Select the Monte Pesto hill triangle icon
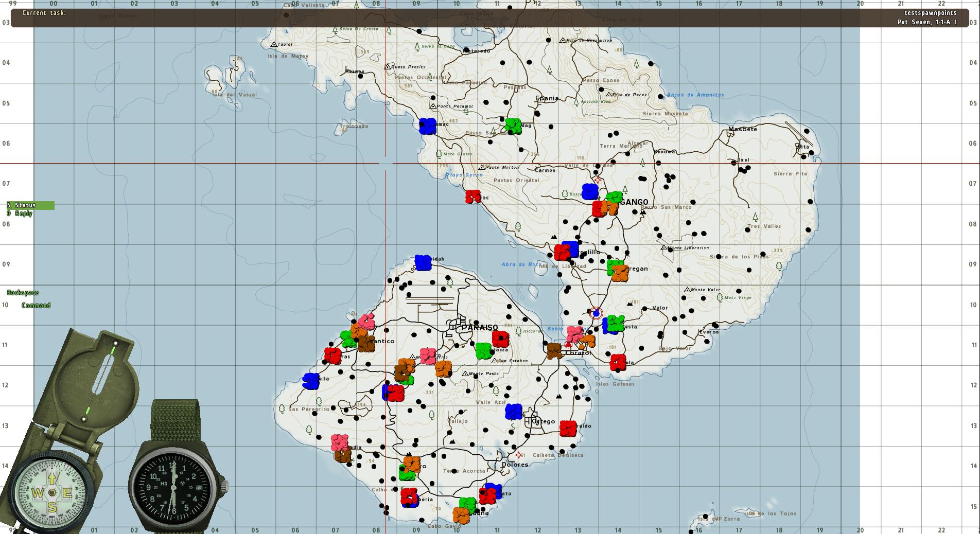This screenshot has height=534, width=980. tap(465, 373)
